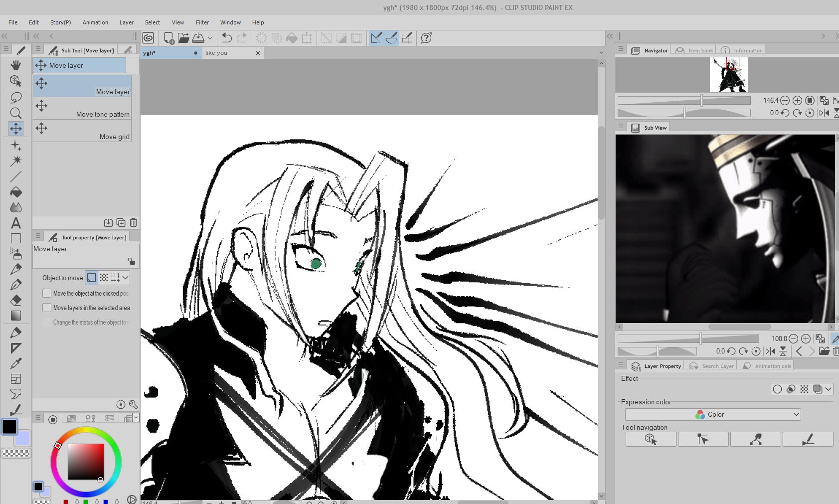Click pen tool navigation button
The image size is (839, 504).
(808, 439)
